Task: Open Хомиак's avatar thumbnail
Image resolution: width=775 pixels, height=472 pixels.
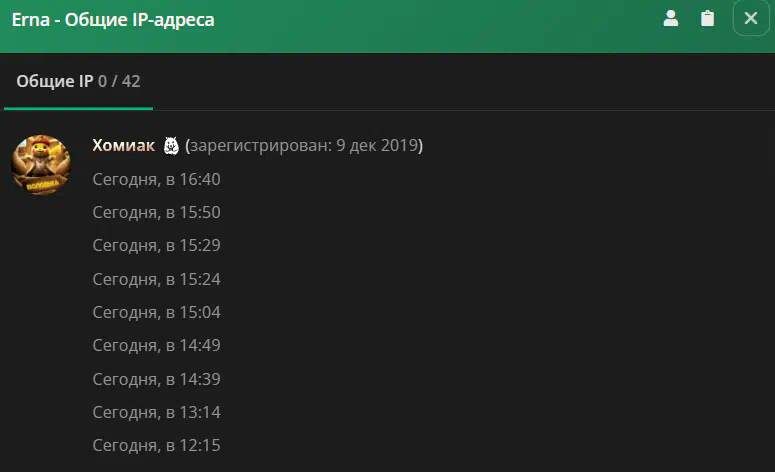Action: point(41,165)
